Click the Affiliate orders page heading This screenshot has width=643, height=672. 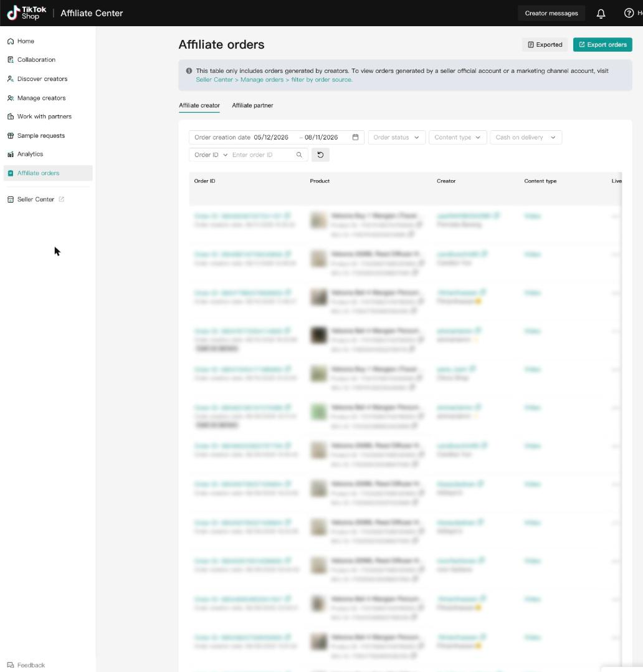click(x=221, y=45)
